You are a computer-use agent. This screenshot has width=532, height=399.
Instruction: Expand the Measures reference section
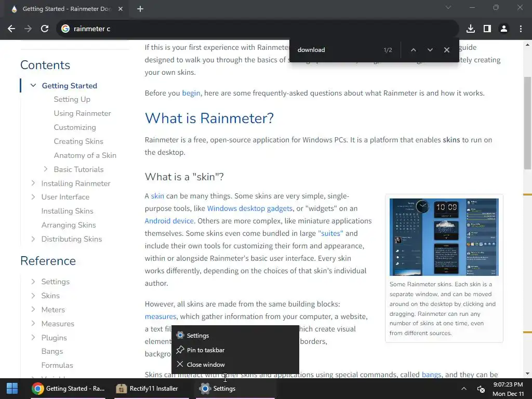click(33, 323)
